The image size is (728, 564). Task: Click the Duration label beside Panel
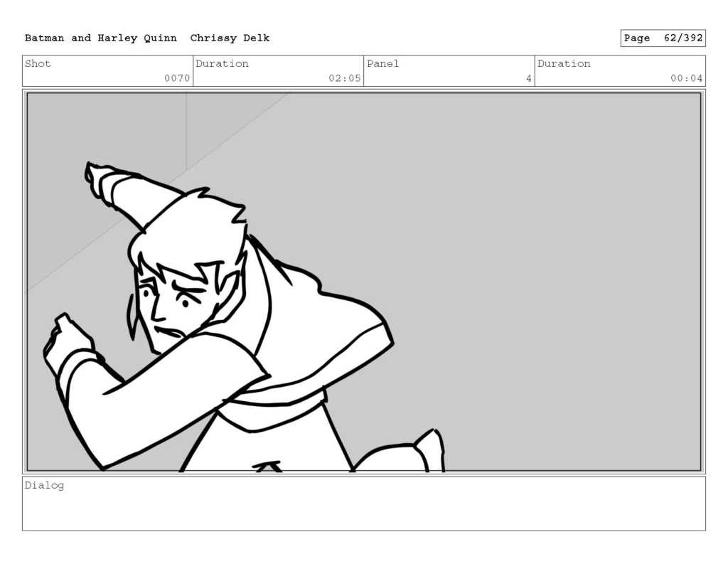pos(564,63)
